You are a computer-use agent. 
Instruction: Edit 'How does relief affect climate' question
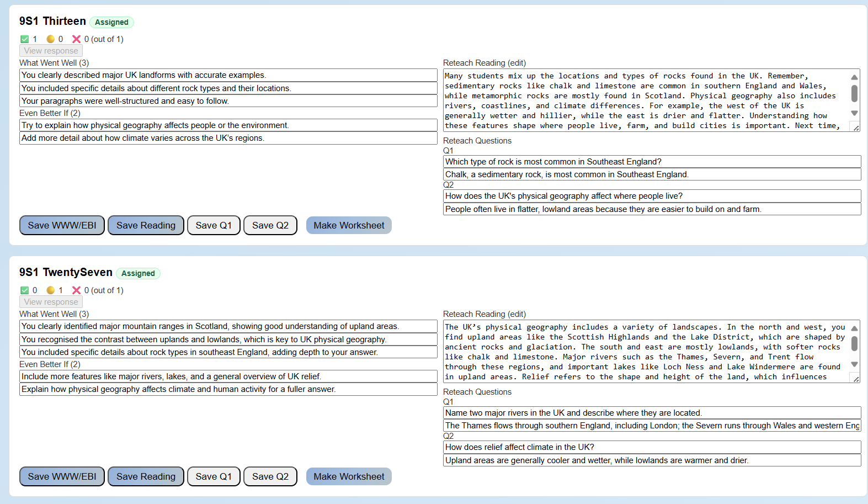point(652,447)
